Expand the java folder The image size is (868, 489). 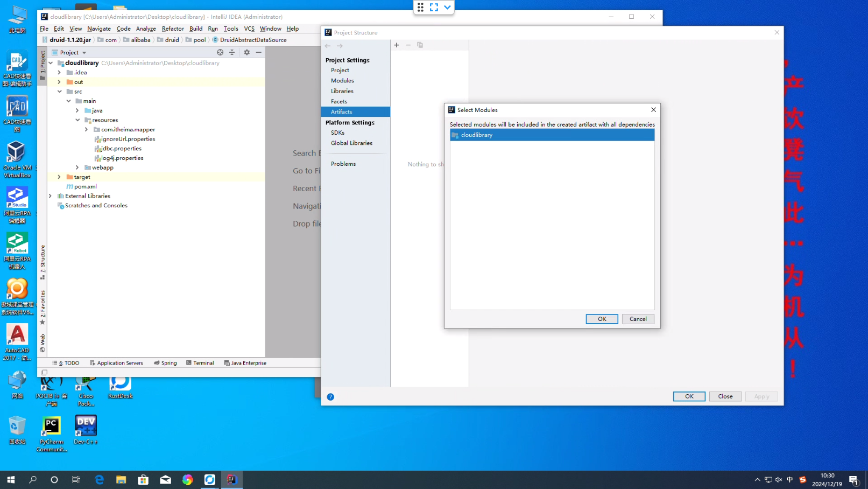77,110
